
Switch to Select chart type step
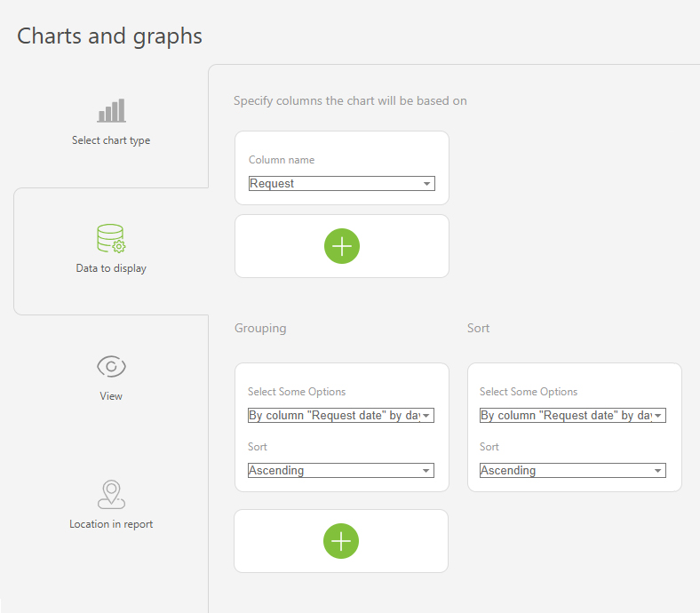(111, 140)
